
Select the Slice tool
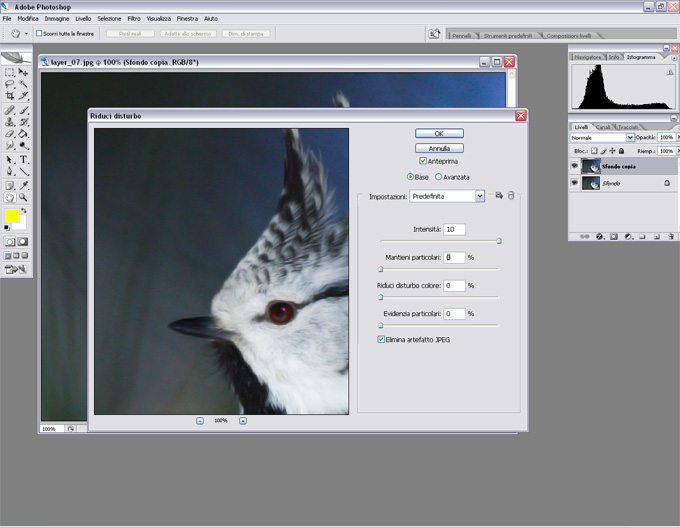coord(23,96)
